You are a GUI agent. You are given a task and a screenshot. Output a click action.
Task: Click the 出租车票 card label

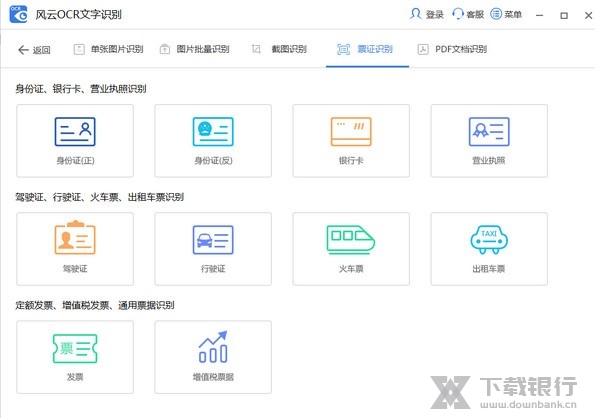(489, 269)
